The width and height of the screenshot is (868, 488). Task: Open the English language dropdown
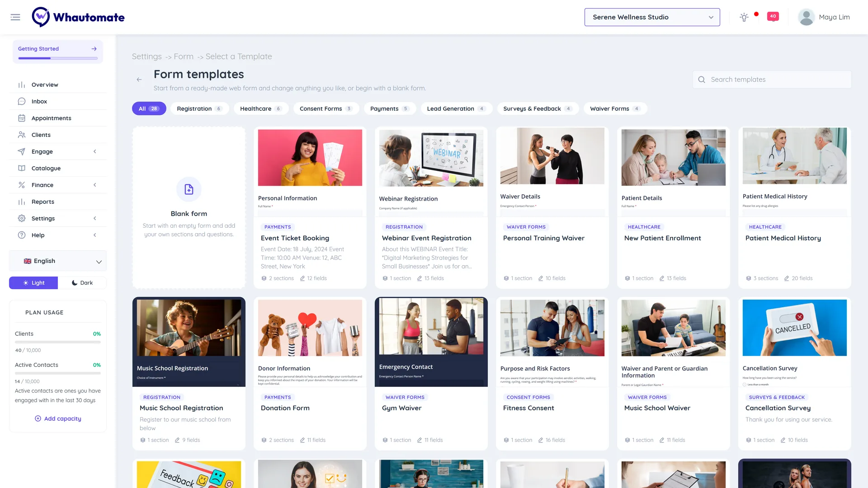[58, 261]
